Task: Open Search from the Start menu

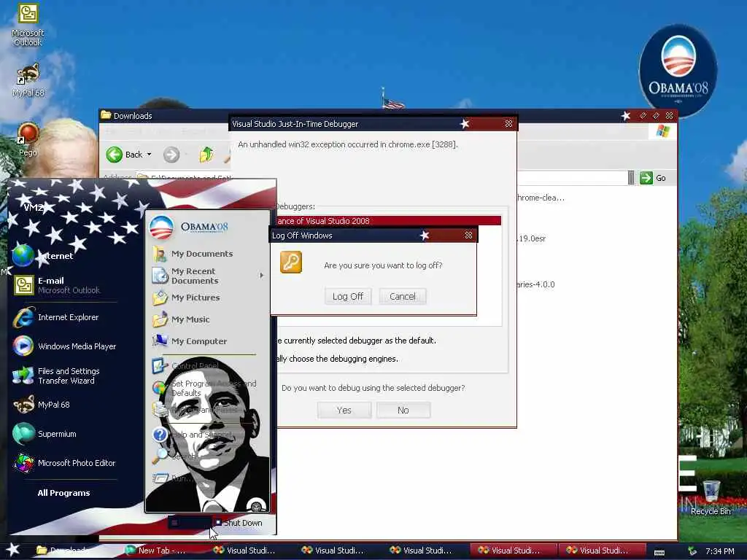Action: click(x=174, y=456)
